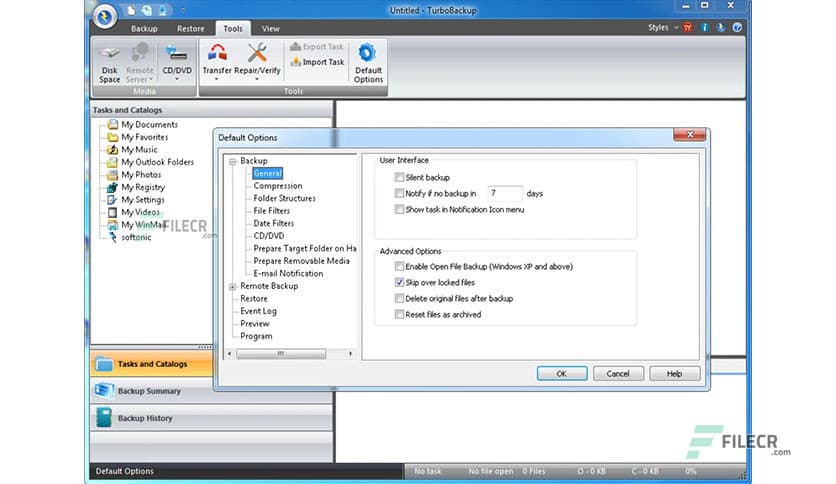The width and height of the screenshot is (836, 484).
Task: Switch to the Tools ribbon tab
Action: [x=232, y=29]
